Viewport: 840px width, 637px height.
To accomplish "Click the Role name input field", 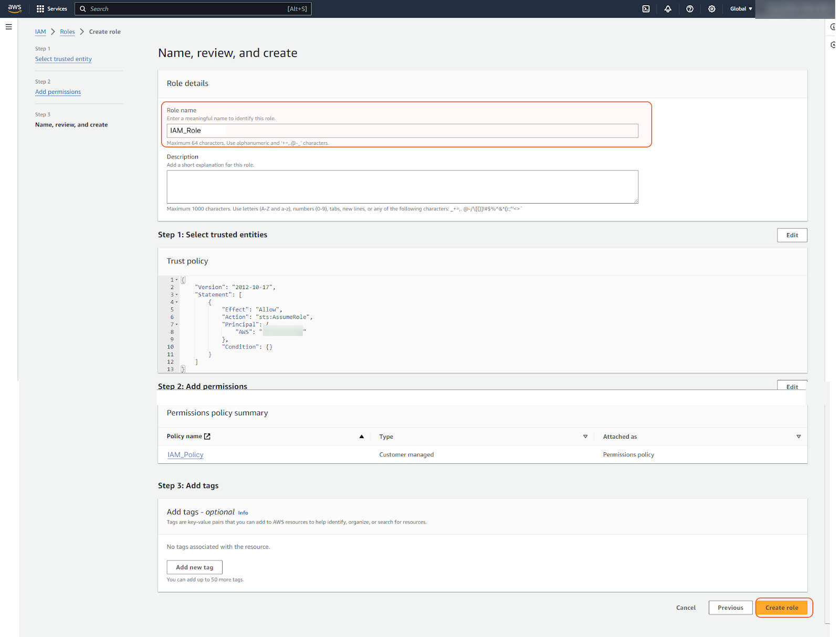I will pos(402,131).
